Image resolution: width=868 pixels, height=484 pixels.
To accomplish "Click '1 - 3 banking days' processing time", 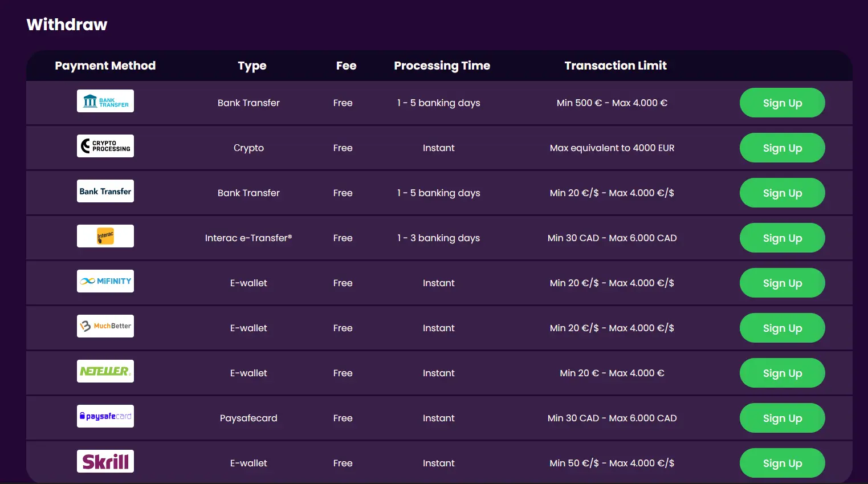I will tap(438, 238).
